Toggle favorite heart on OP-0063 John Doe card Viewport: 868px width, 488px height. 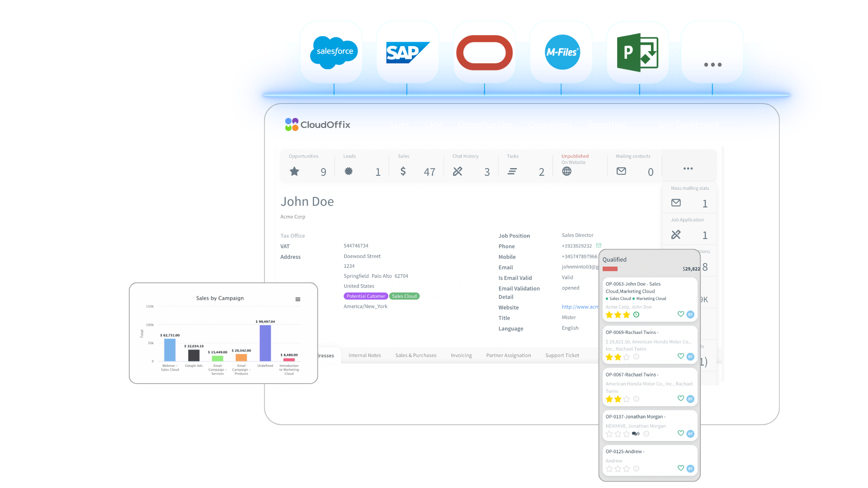(681, 314)
